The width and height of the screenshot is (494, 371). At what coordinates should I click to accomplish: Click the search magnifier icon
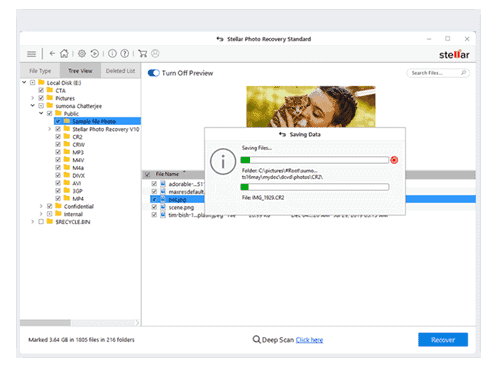tap(464, 73)
